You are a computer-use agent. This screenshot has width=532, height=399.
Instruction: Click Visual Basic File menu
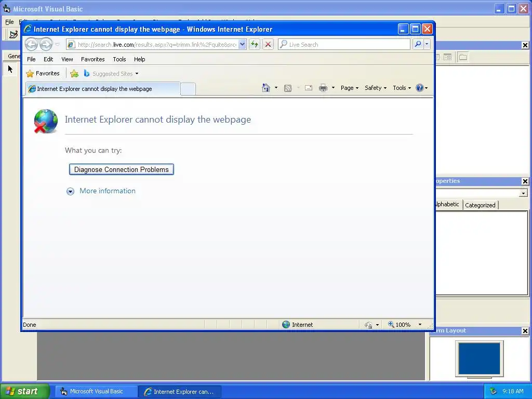9,22
